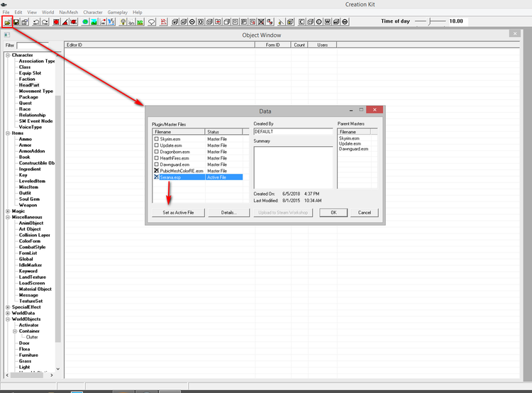Image resolution: width=532 pixels, height=393 pixels.
Task: Adjust the Time of day slider
Action: (430, 21)
